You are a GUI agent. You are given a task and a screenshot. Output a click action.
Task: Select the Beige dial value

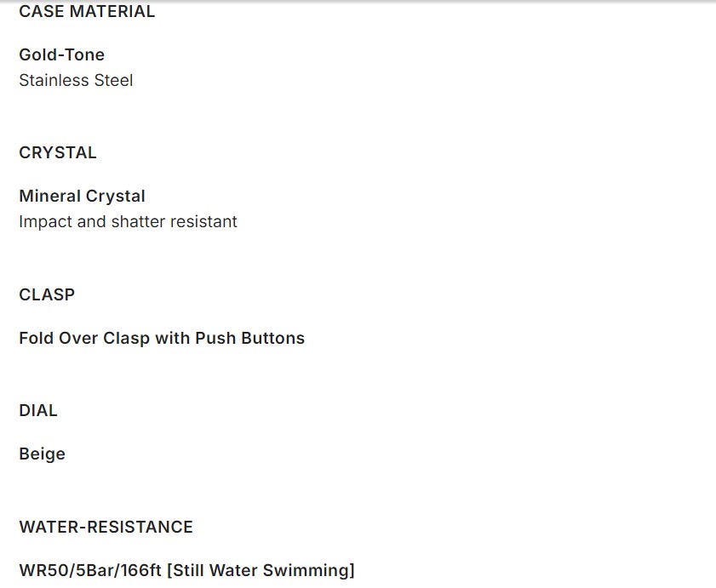pos(42,454)
